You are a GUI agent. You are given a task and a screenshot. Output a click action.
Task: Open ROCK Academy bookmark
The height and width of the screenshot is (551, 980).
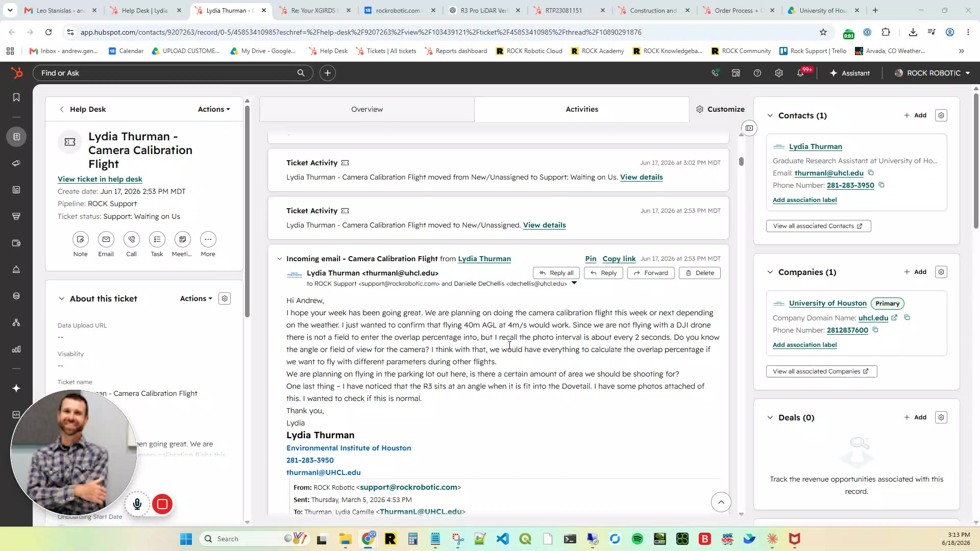point(597,51)
